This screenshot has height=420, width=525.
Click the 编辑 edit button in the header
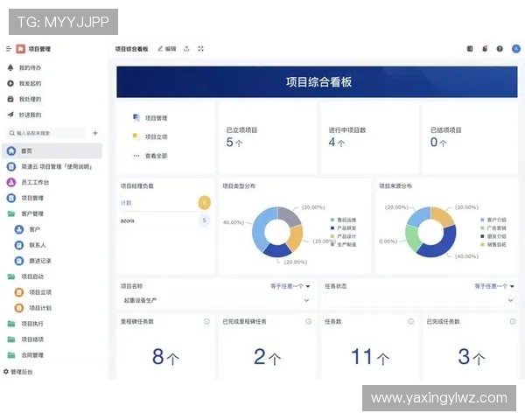pyautogui.click(x=167, y=49)
